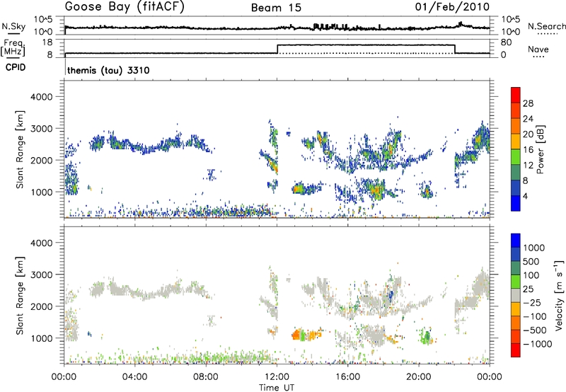This screenshot has width=566, height=392.
Task: Click the '500' label on the velocity colorbar
Action: (531, 262)
